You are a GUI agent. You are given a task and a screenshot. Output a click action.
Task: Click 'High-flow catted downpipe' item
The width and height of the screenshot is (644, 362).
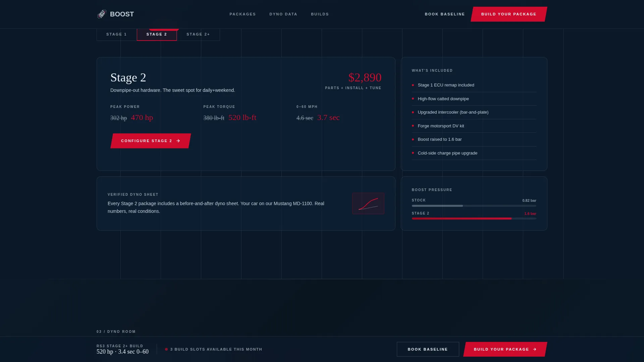(474, 99)
